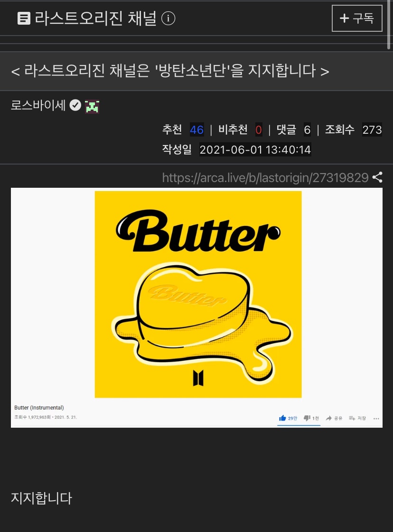Click the 공유 share arrow in the image
This screenshot has height=532, width=393.
(328, 418)
